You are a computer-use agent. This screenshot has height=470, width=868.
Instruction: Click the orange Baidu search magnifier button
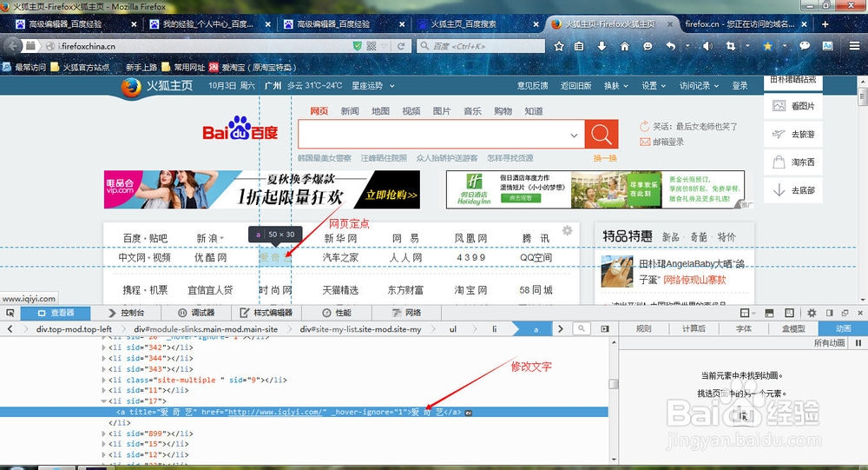coord(602,134)
